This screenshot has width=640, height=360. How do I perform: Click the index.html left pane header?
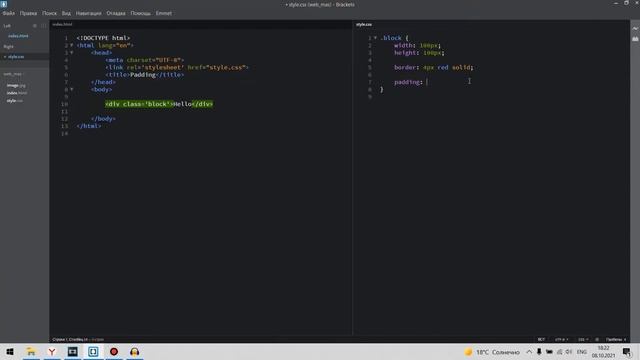pyautogui.click(x=62, y=24)
